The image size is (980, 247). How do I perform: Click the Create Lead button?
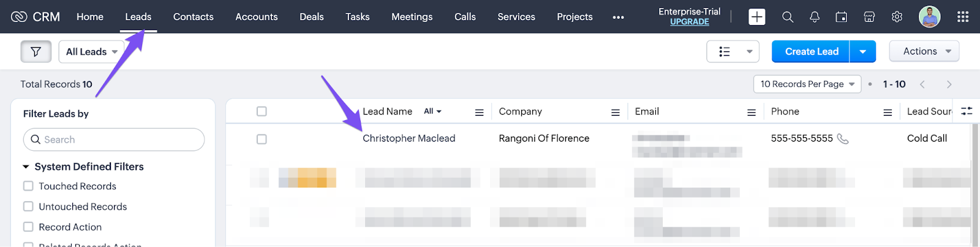coord(811,51)
